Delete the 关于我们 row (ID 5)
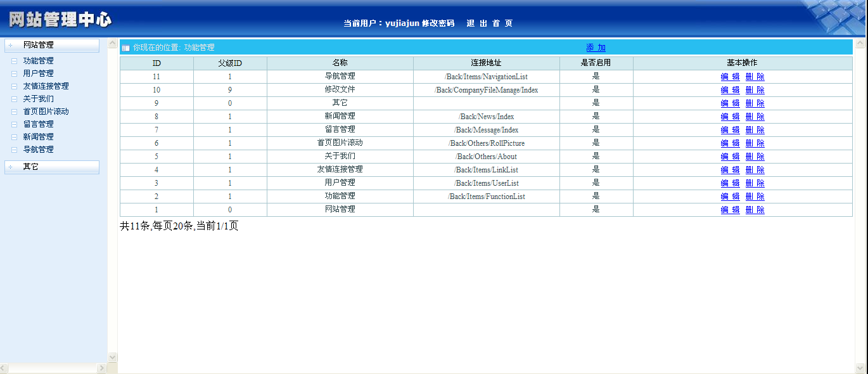 (x=755, y=157)
